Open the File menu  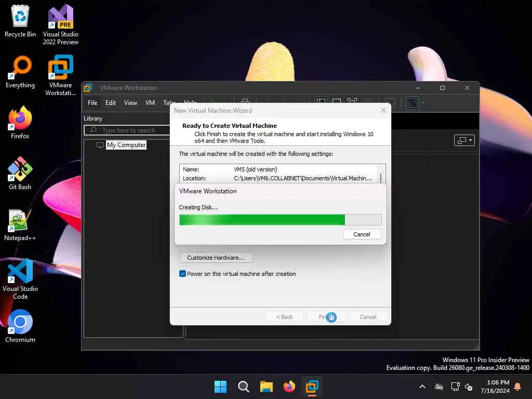pyautogui.click(x=92, y=103)
